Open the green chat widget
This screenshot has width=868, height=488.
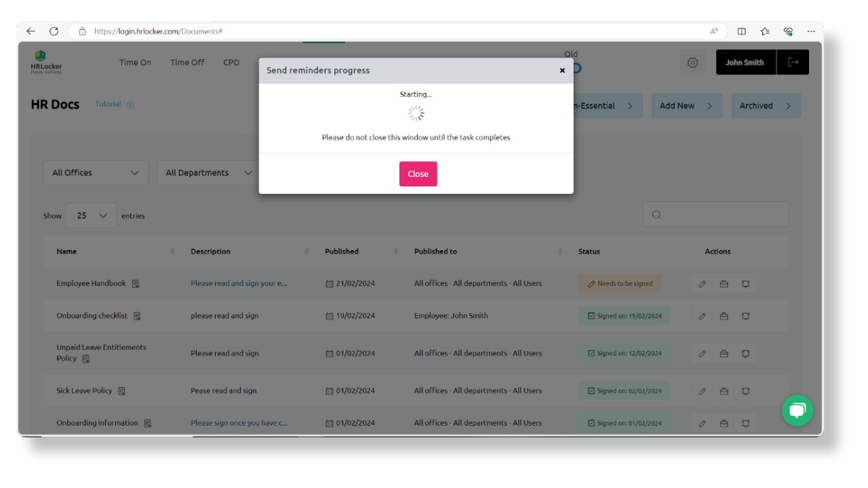tap(797, 411)
